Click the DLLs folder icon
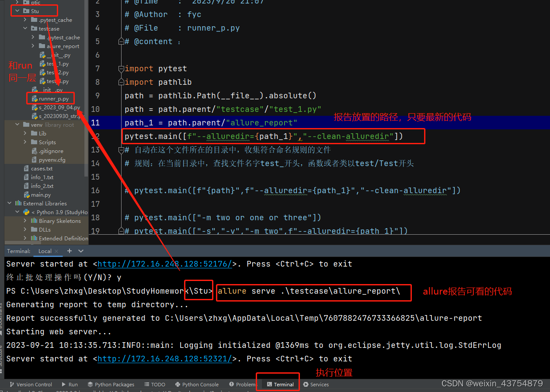Image resolution: width=550 pixels, height=392 pixels. 34,229
